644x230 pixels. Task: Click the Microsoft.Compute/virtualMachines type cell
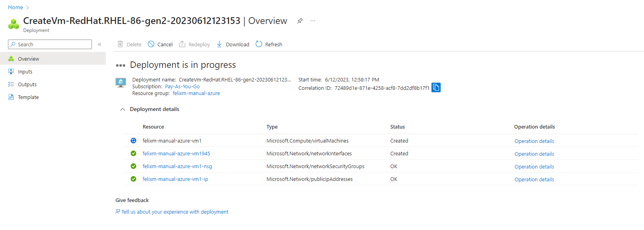[308, 141]
